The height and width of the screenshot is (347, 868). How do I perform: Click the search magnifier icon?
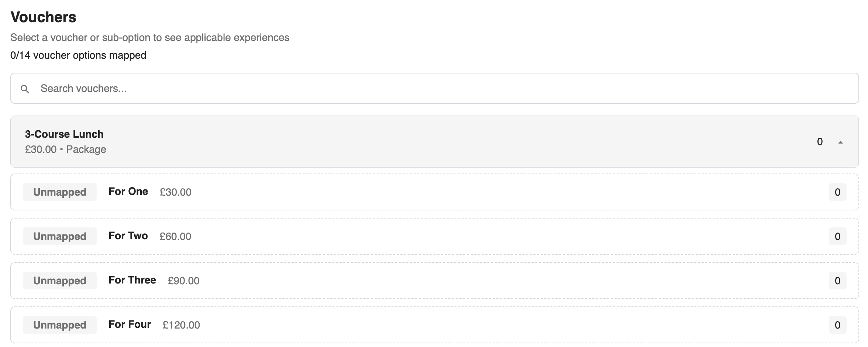point(25,89)
